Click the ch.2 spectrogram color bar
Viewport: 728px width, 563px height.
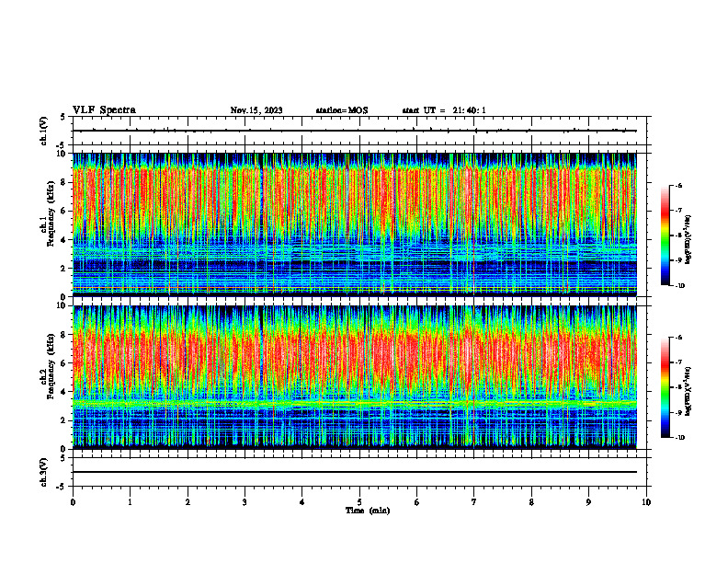(x=665, y=387)
